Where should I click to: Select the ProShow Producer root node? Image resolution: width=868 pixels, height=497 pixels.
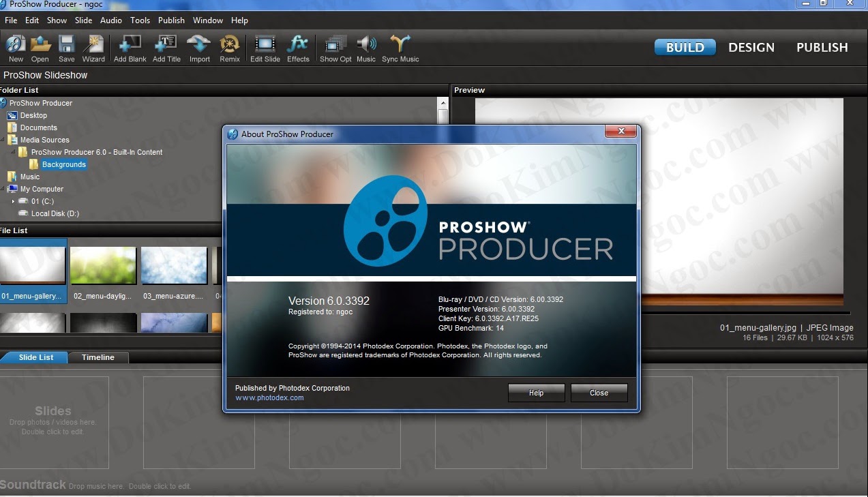40,103
